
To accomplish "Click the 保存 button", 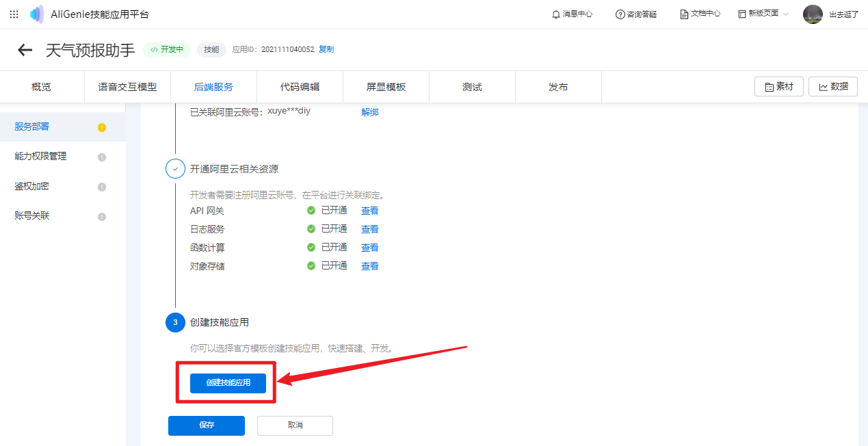I will click(207, 425).
